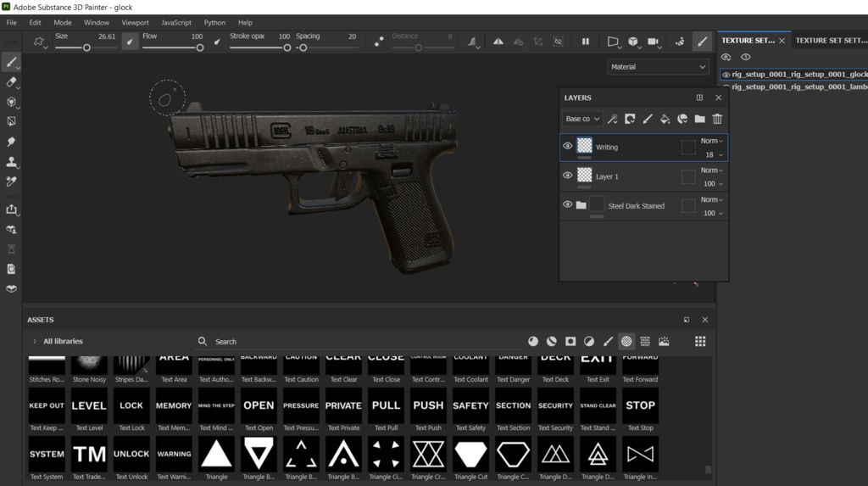This screenshot has width=868, height=486.
Task: Filter assets by materials sphere icon
Action: pyautogui.click(x=533, y=341)
